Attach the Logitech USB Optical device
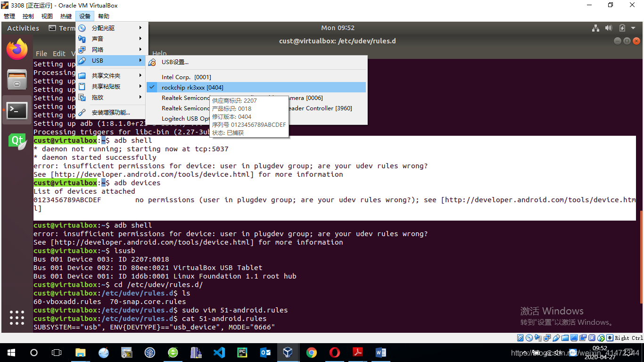644x362 pixels. pos(256,119)
